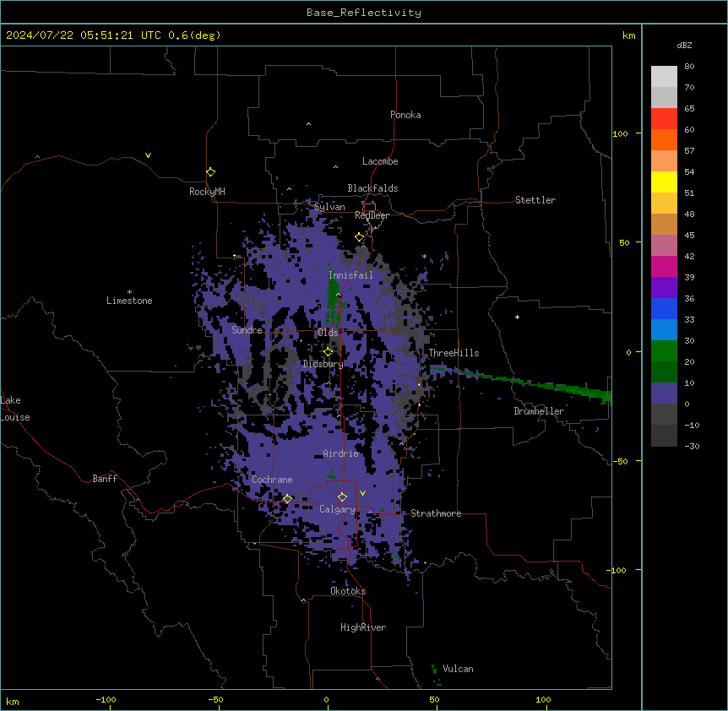Click the RockyMH label

pos(207,192)
